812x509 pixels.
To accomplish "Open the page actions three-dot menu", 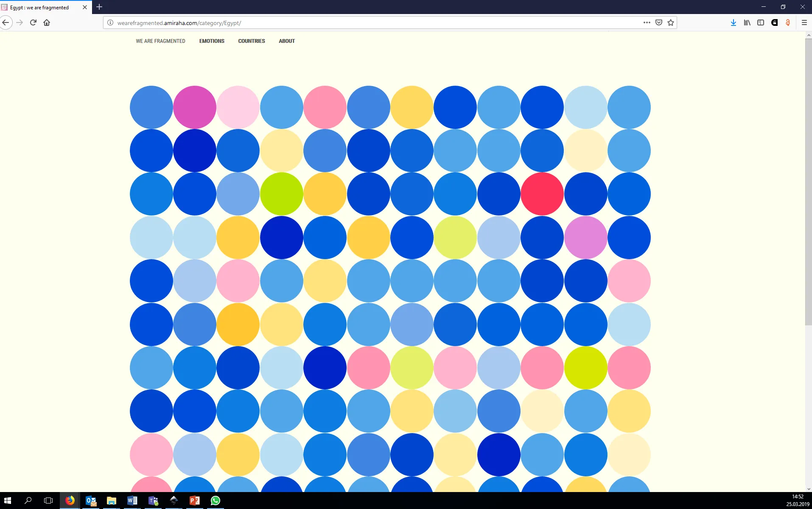I will [x=647, y=22].
